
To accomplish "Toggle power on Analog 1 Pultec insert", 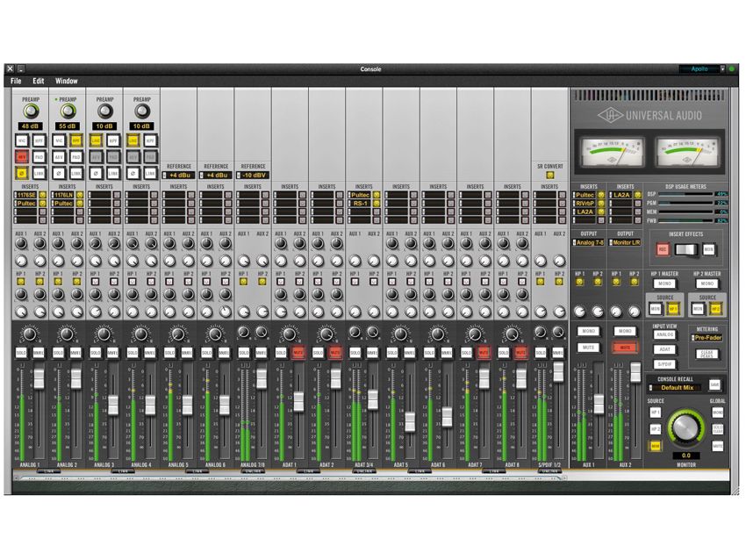I will tap(43, 204).
